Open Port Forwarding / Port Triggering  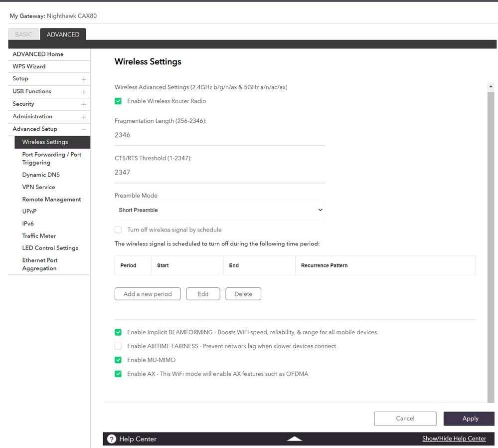tap(52, 158)
